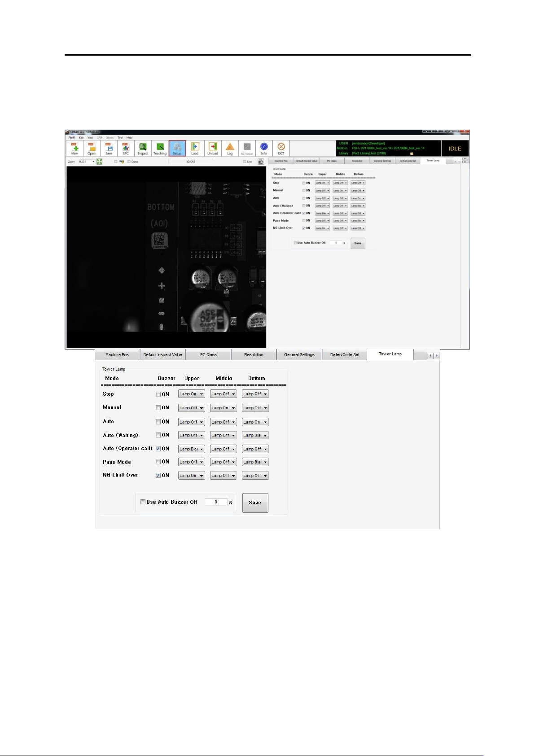The width and height of the screenshot is (535, 756).
Task: Switch to Default Inspect Value tab in enlarged panel
Action: point(163,355)
